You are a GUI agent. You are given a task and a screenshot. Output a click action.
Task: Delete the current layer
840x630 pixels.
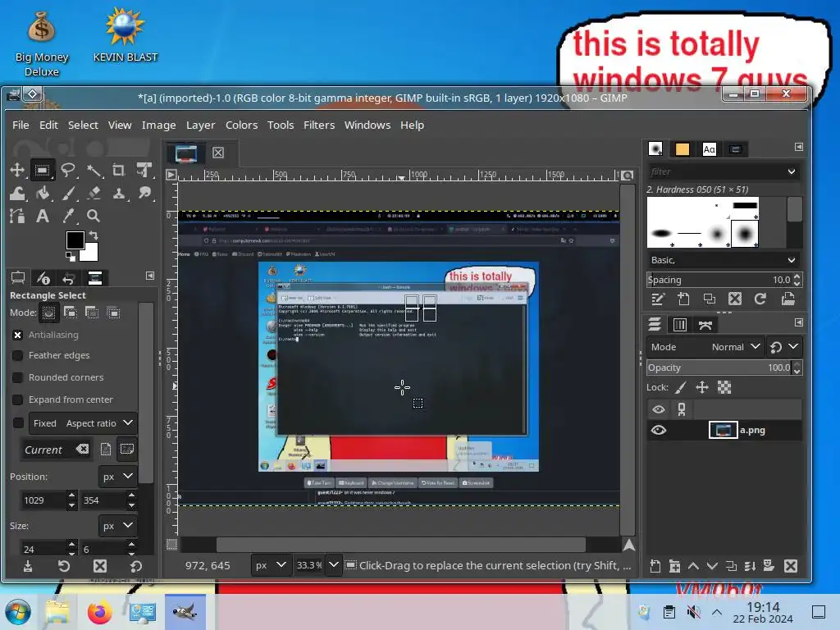coord(790,566)
